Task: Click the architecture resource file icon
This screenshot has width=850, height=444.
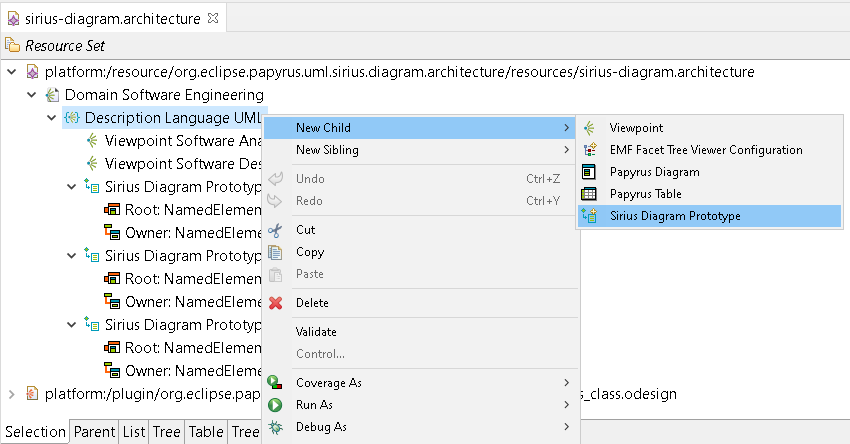Action: (x=33, y=72)
